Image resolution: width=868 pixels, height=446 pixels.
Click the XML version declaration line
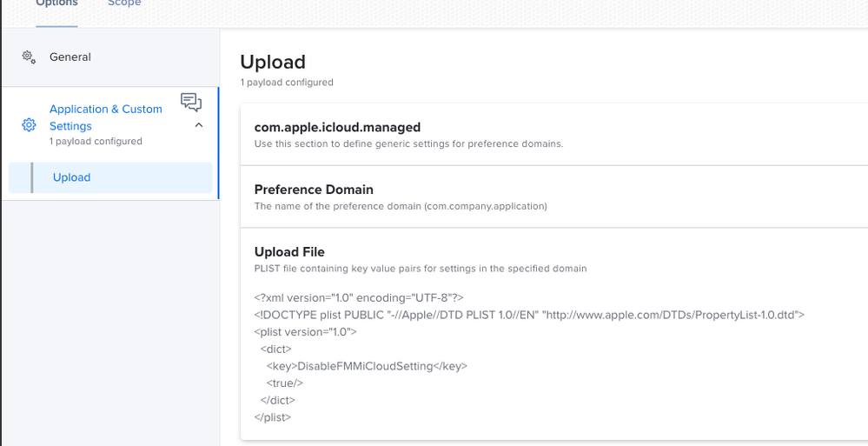tap(359, 298)
